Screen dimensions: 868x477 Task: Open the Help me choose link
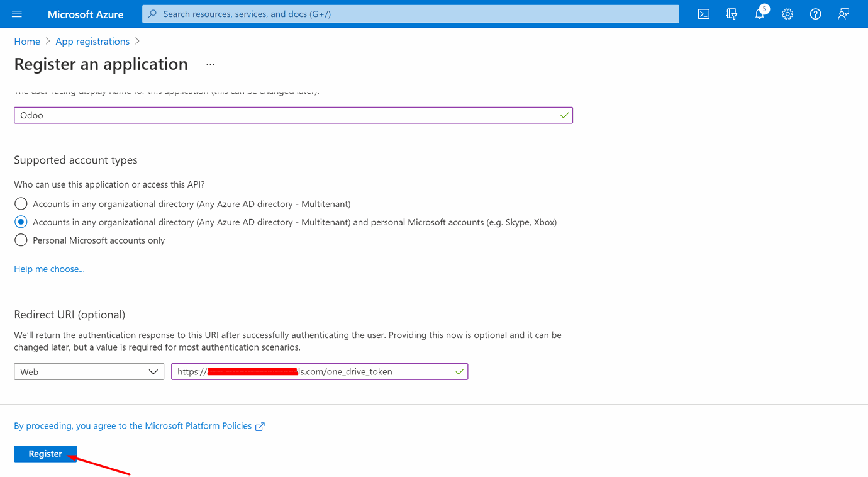[49, 269]
